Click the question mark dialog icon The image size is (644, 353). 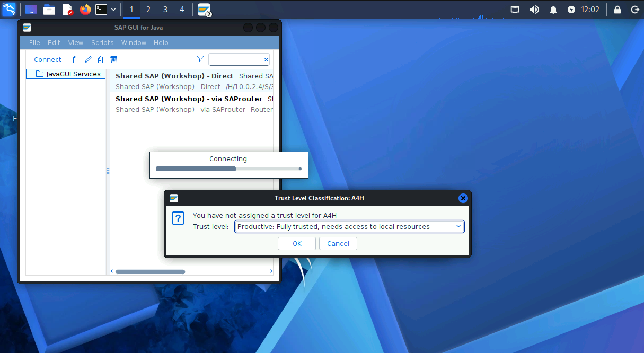pos(178,218)
